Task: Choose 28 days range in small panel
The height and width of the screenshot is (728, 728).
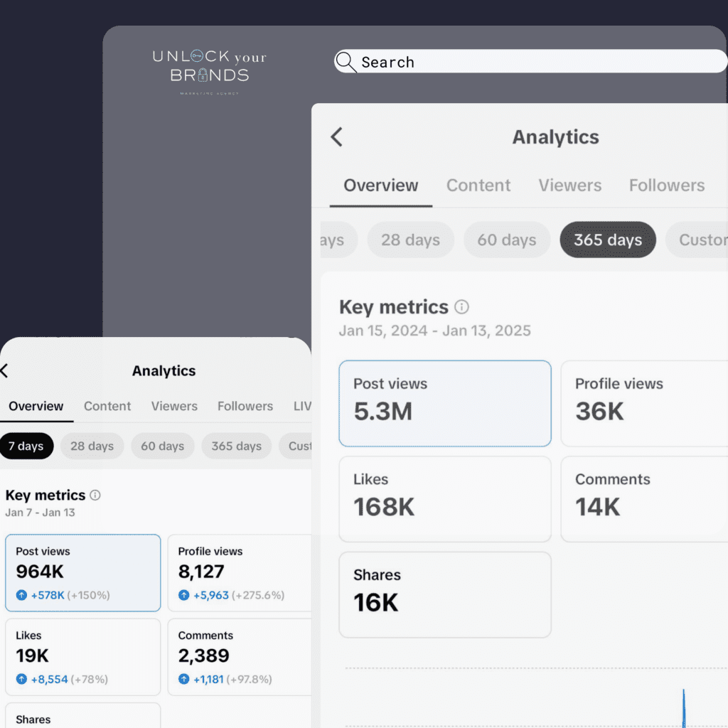Action: [x=92, y=446]
